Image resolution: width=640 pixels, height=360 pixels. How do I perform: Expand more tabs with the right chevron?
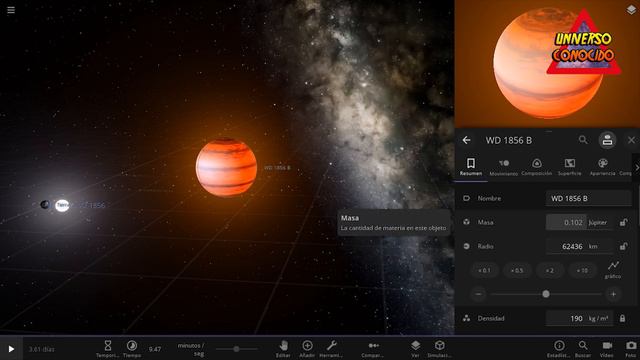(636, 168)
